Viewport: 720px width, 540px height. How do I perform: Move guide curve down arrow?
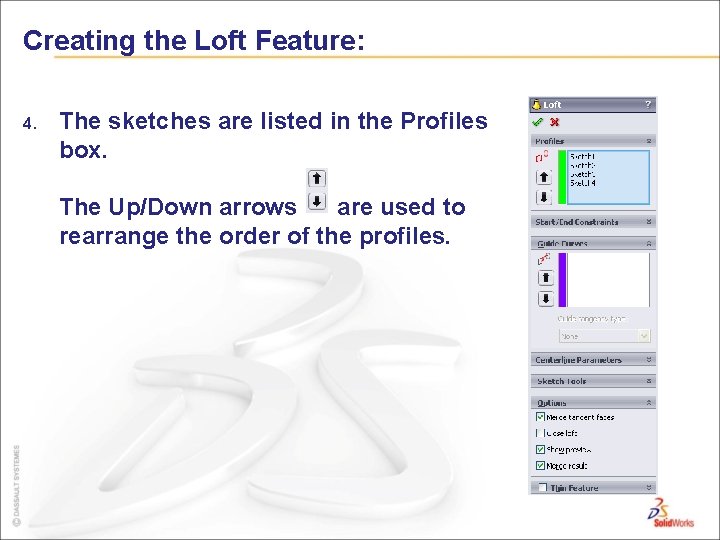(x=546, y=298)
